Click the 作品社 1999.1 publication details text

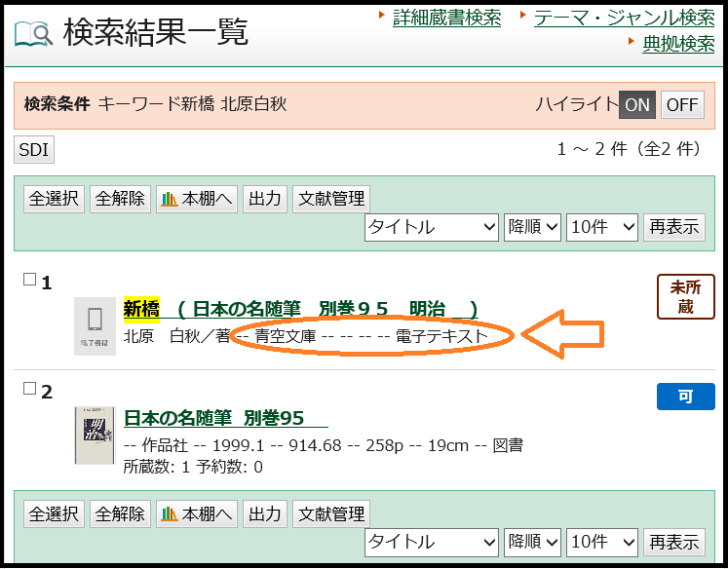click(x=324, y=445)
